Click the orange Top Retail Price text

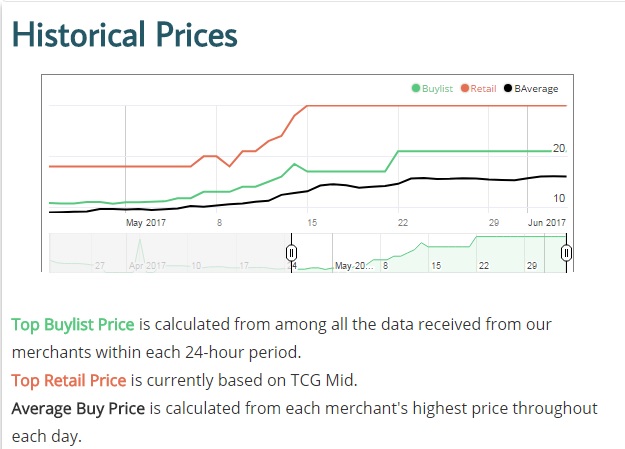point(68,380)
